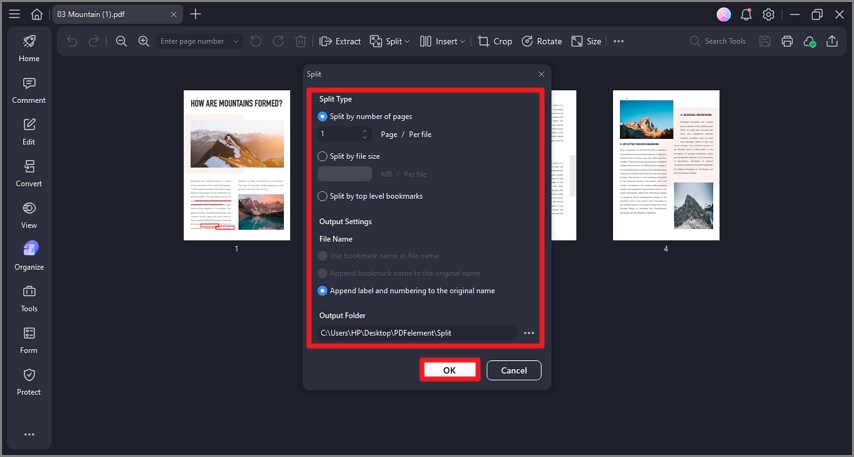
Task: Click Extract in the toolbar
Action: (x=340, y=41)
